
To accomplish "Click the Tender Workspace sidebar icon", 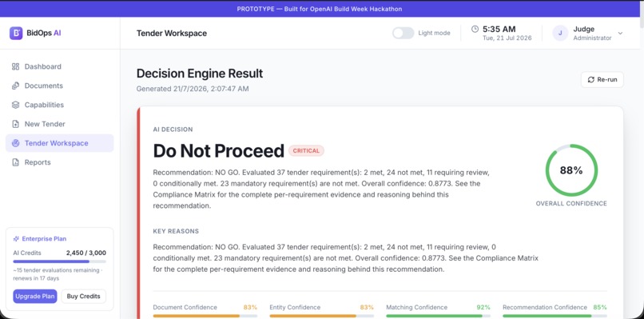I will tap(16, 143).
